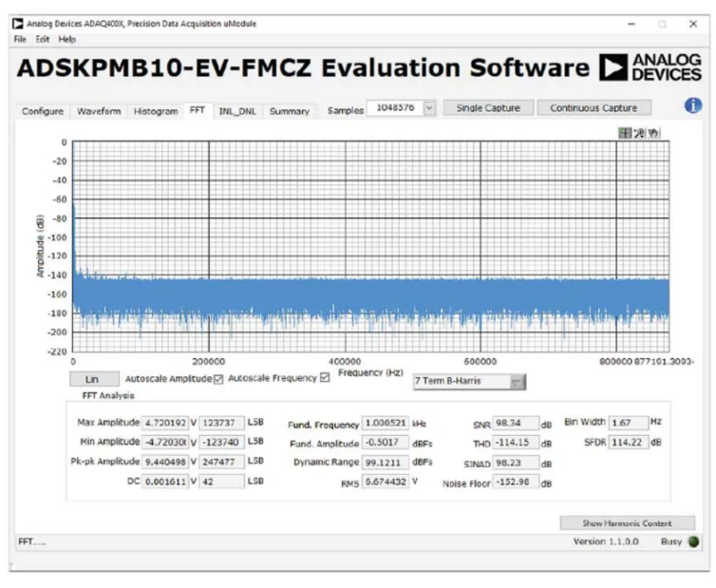Image resolution: width=716 pixels, height=588 pixels.
Task: Click the Busy status indicator LED
Action: pyautogui.click(x=693, y=541)
